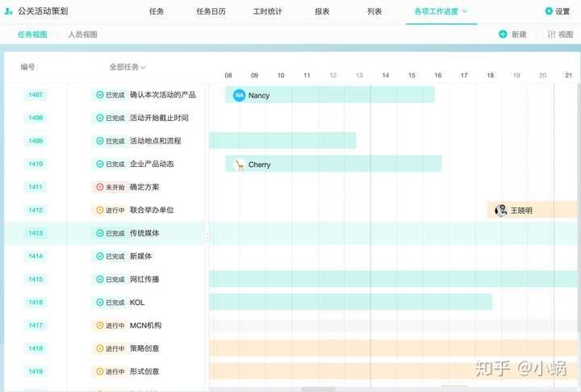Click task number 1416
This screenshot has height=392, width=581.
click(x=36, y=302)
